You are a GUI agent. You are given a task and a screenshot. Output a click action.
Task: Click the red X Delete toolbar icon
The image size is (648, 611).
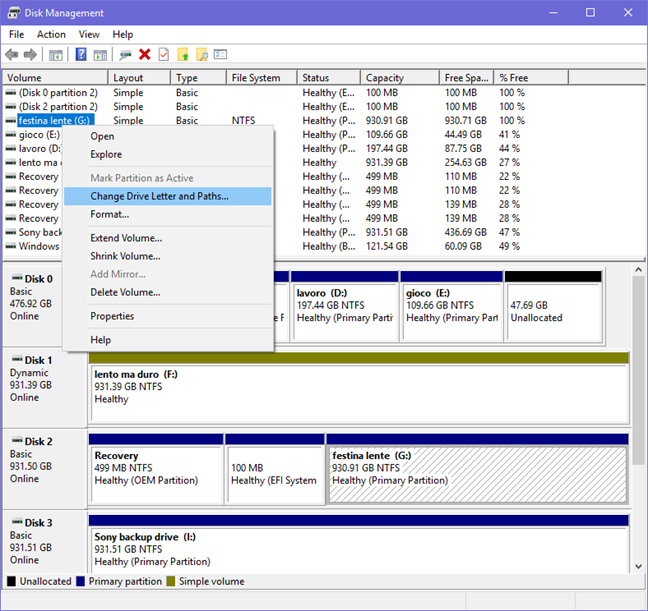coord(145,55)
